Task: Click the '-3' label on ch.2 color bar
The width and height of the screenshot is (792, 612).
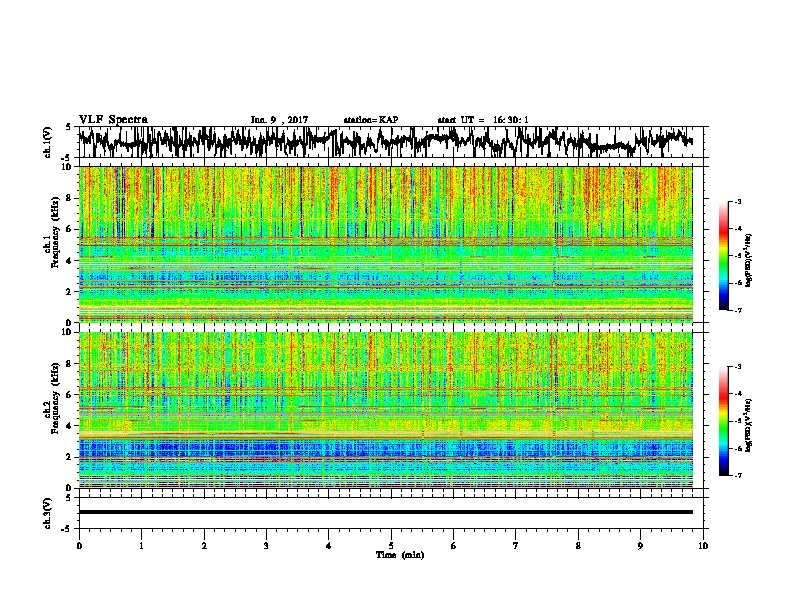Action: click(x=737, y=367)
